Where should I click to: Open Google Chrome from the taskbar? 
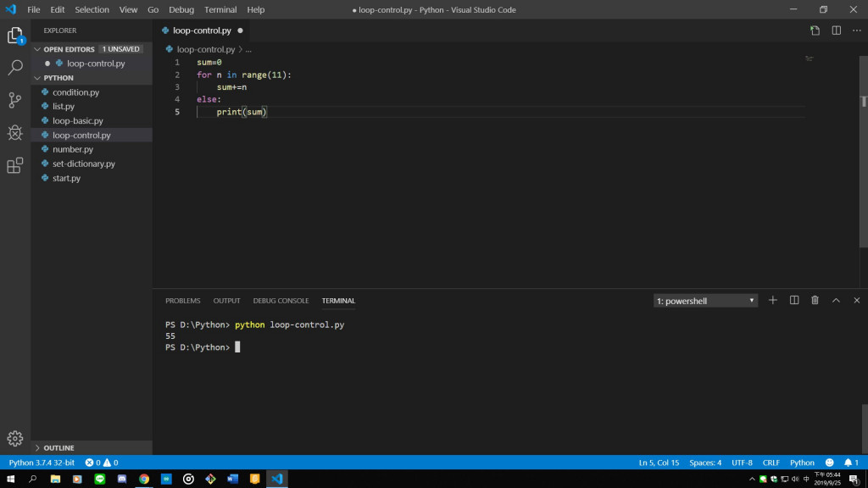(144, 480)
